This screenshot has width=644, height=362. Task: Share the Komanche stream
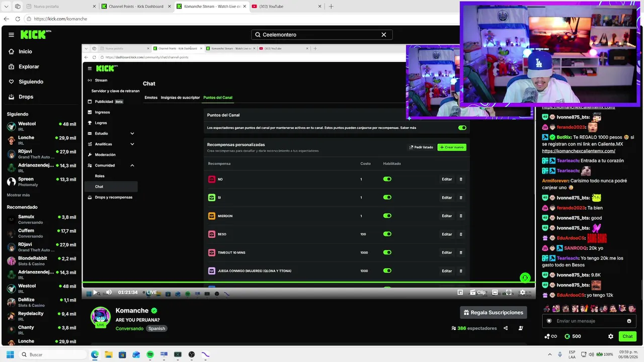pyautogui.click(x=506, y=328)
